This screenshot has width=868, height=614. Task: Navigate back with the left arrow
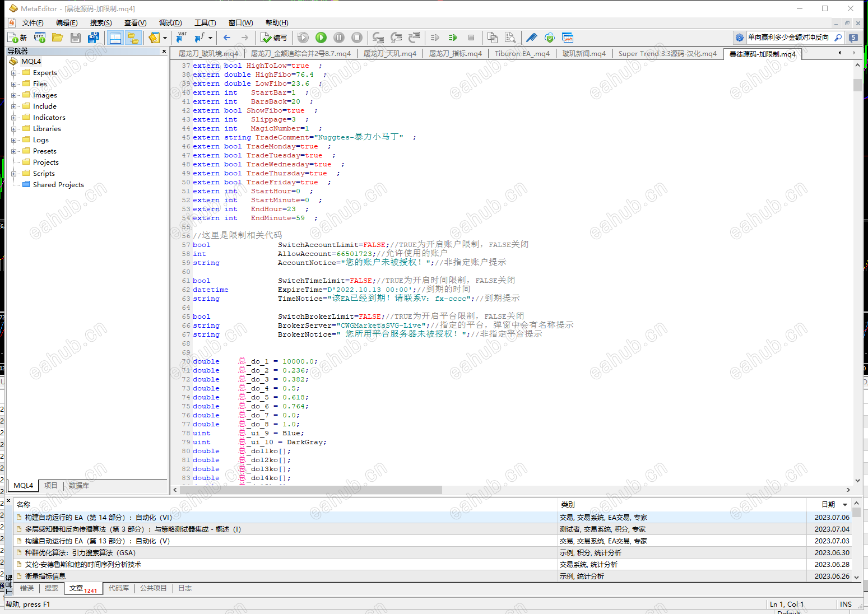click(227, 38)
